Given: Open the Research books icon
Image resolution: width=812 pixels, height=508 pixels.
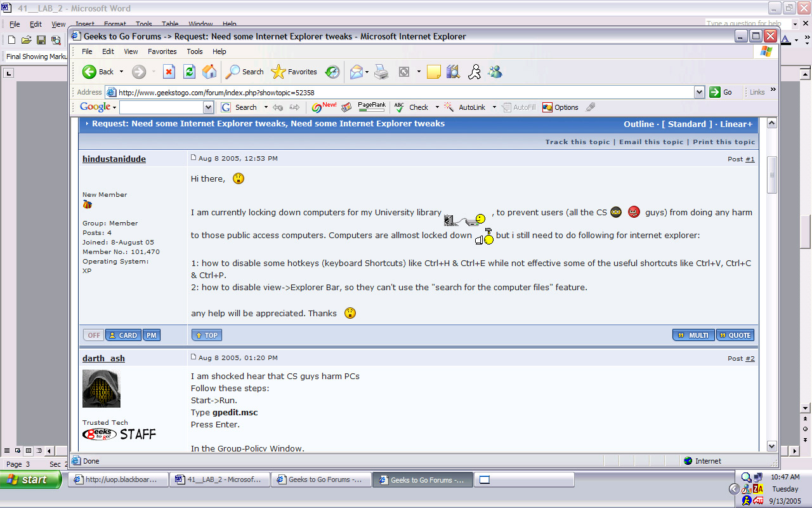Looking at the screenshot, I should 453,72.
